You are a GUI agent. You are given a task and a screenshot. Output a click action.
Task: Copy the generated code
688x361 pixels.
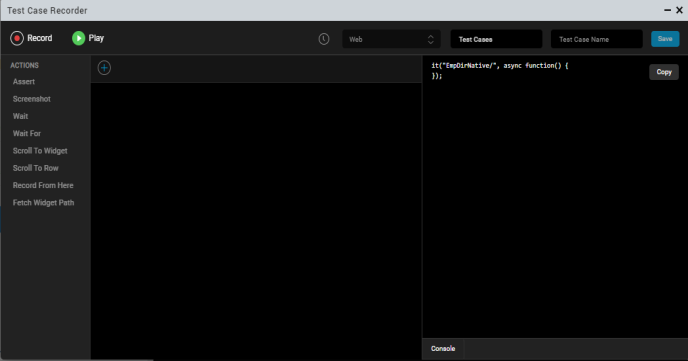pos(664,72)
